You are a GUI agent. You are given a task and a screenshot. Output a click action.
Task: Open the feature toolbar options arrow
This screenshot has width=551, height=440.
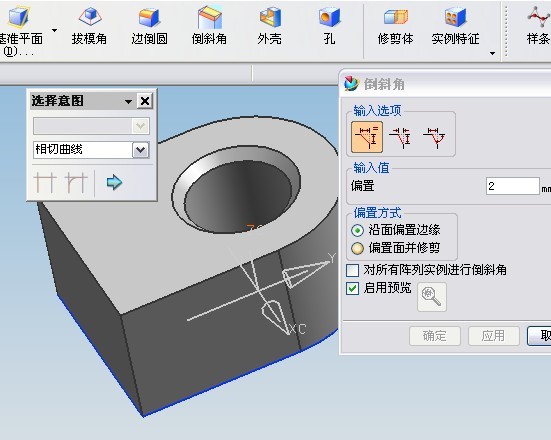click(492, 53)
